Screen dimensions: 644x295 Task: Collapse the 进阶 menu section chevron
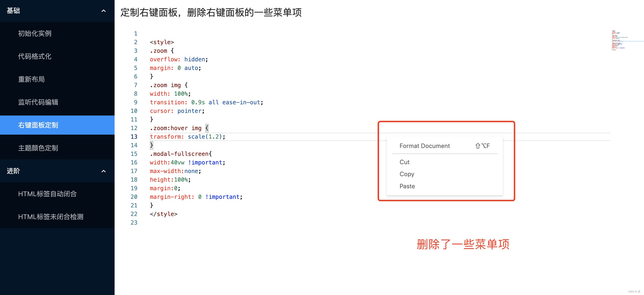point(104,171)
